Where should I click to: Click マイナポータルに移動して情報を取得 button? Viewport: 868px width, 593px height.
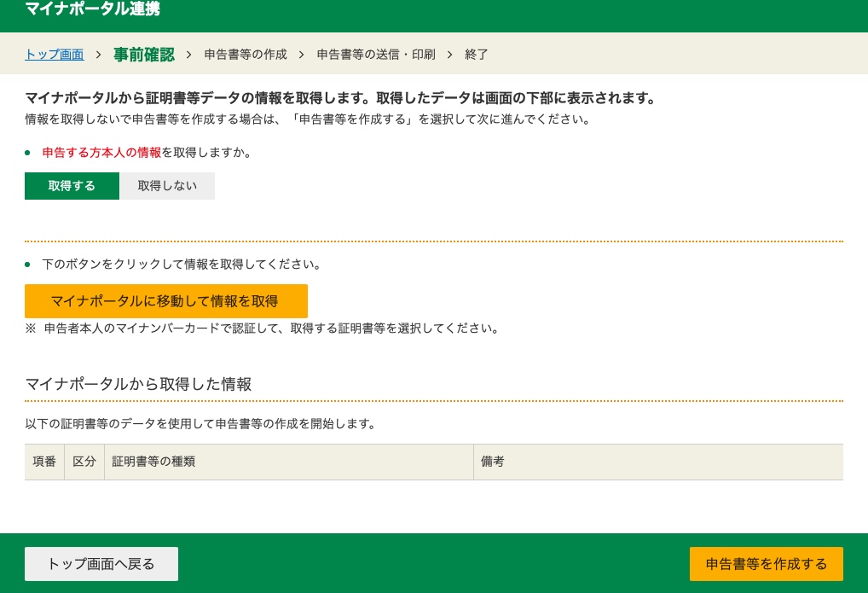pyautogui.click(x=166, y=301)
